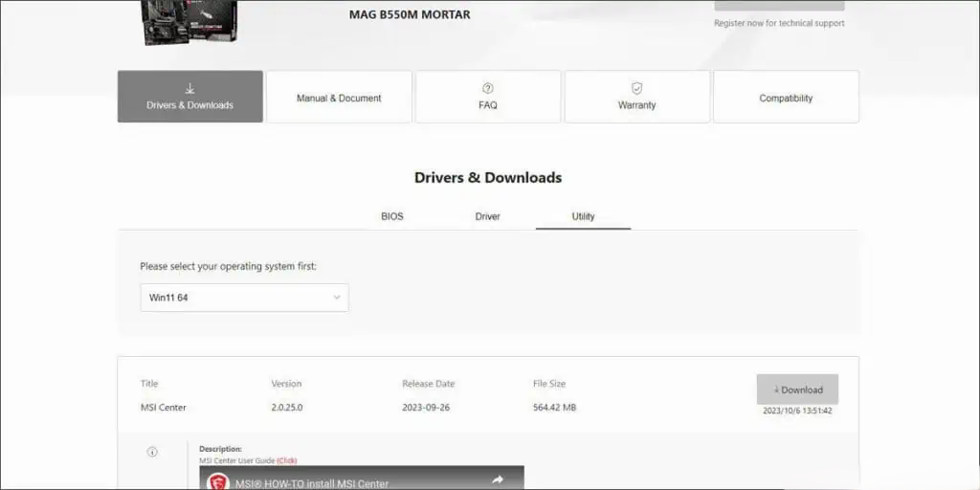Click the Version column header

(286, 384)
